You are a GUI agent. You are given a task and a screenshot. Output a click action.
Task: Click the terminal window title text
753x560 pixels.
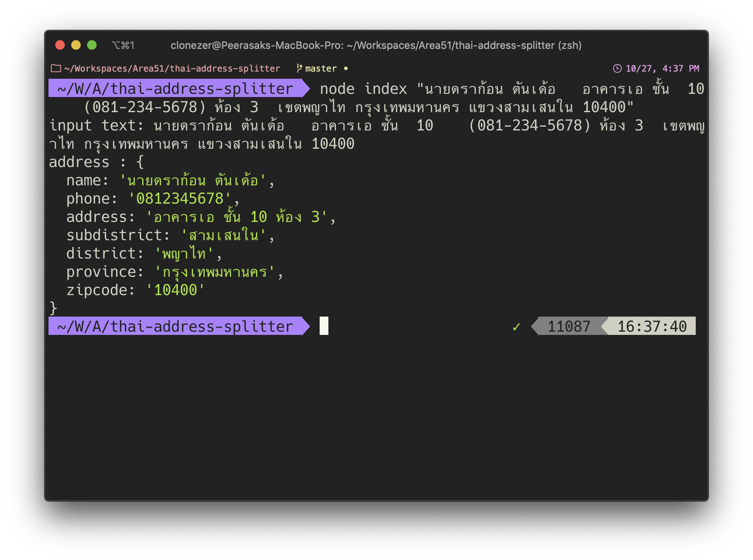[x=376, y=45]
